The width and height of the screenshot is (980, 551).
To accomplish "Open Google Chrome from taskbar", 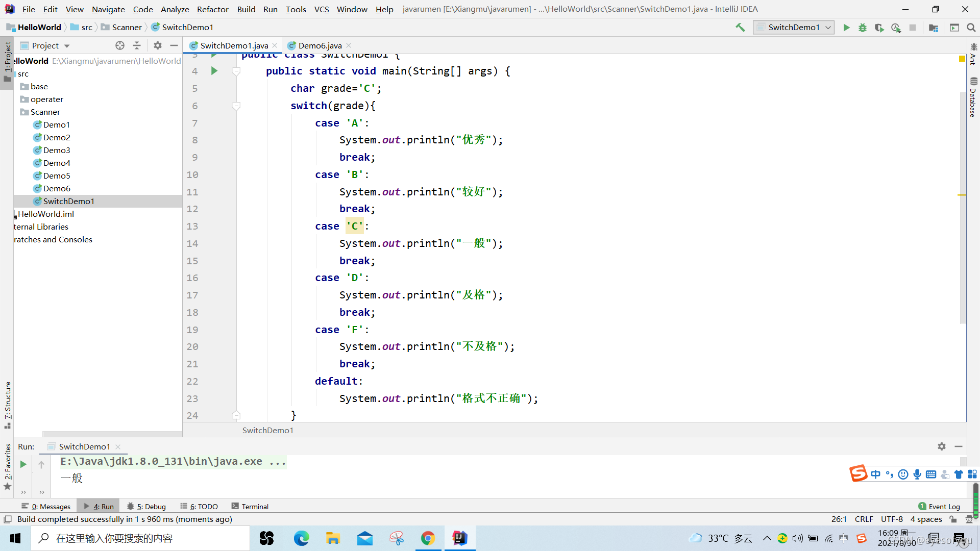I will coord(428,538).
